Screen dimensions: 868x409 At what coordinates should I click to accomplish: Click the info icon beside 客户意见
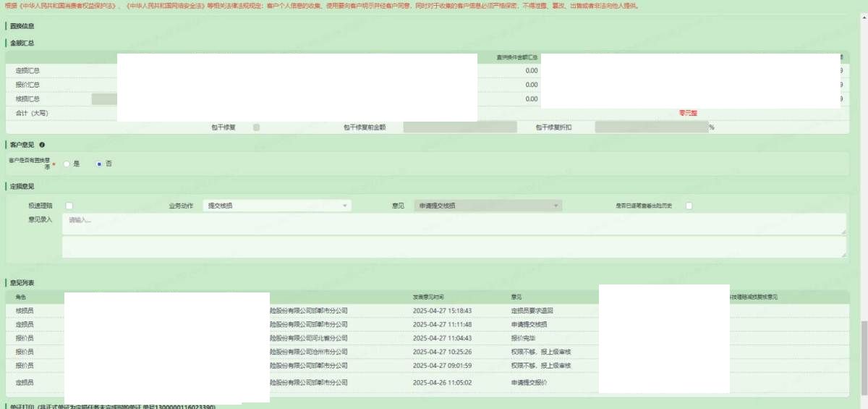41,145
